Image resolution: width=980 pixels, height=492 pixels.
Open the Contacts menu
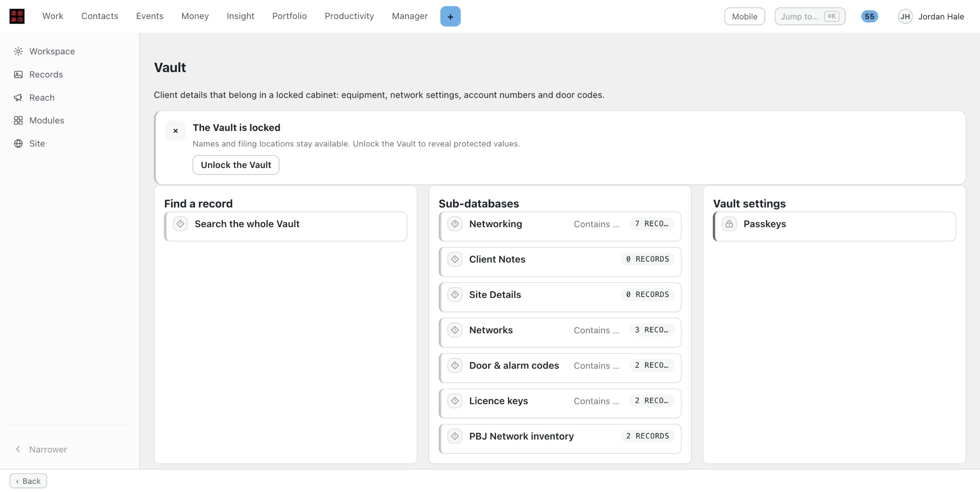100,16
